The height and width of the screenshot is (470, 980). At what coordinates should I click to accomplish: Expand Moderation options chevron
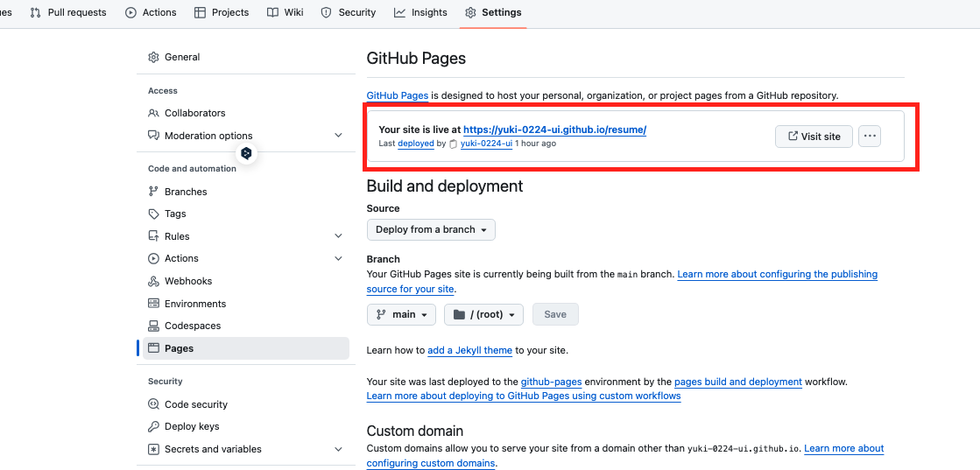coord(338,136)
